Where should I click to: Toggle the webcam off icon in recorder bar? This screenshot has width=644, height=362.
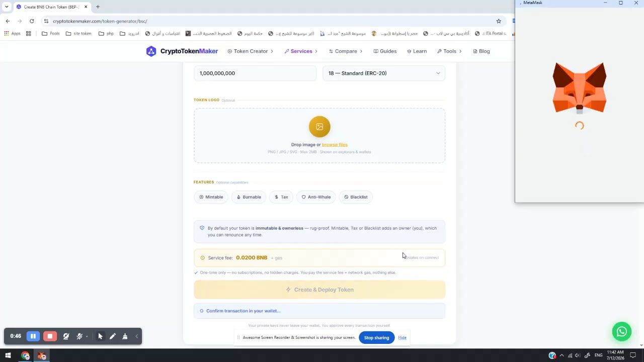click(66, 336)
